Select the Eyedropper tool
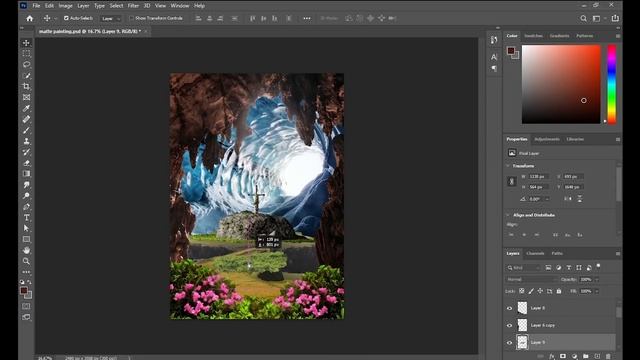This screenshot has height=360, width=640. [27, 109]
